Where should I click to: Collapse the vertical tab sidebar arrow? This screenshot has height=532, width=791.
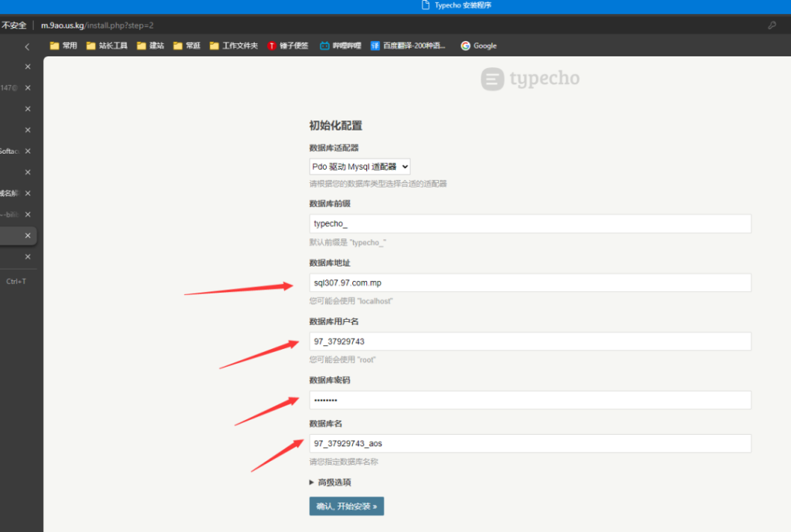[27, 46]
